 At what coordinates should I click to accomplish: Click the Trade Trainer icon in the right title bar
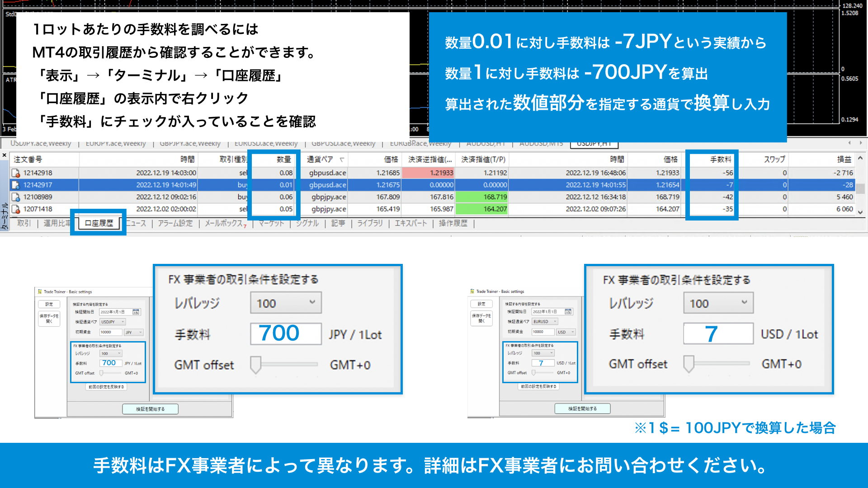tap(473, 291)
